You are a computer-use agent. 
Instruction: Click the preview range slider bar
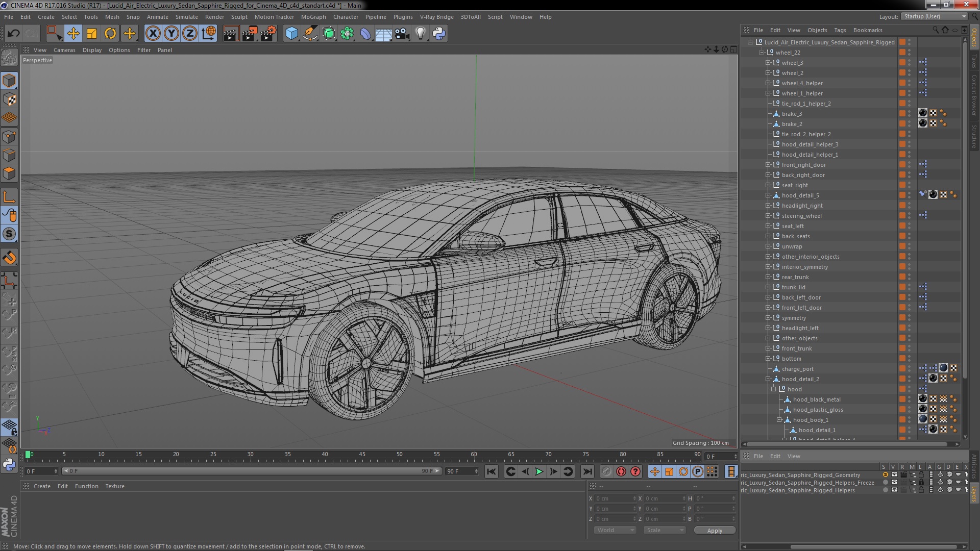(x=252, y=471)
